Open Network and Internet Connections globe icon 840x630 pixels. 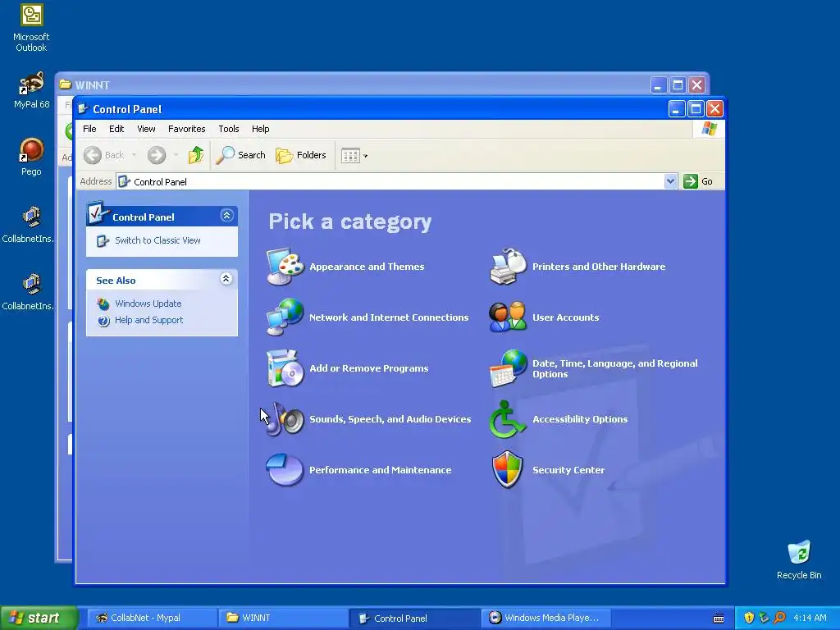pos(285,317)
